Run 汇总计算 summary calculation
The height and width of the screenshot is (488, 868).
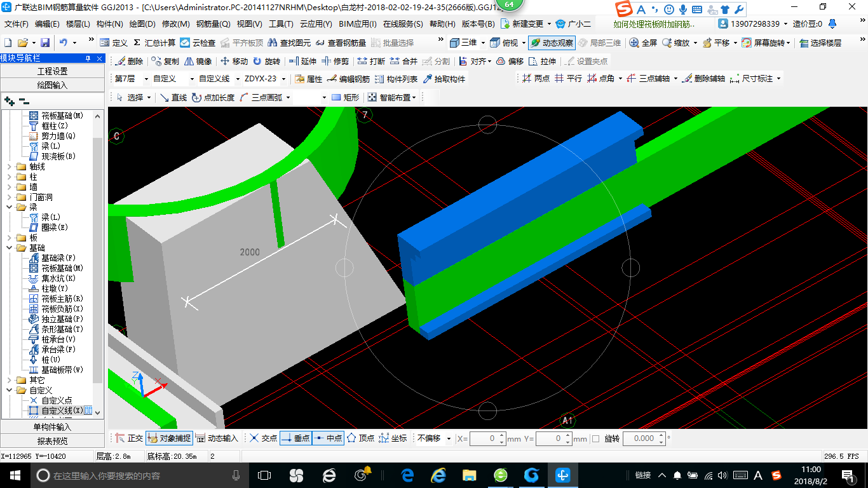[x=154, y=43]
